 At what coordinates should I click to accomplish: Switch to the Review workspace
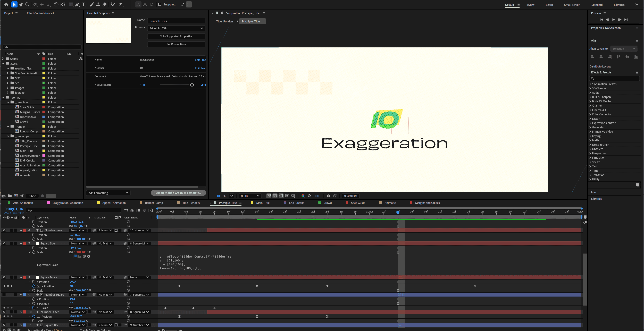(530, 5)
